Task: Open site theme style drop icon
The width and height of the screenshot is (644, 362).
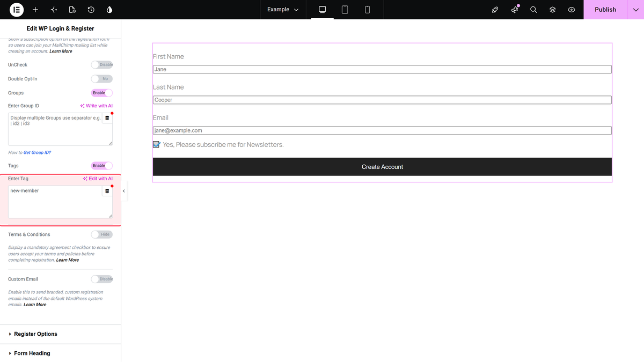Action: click(x=109, y=10)
